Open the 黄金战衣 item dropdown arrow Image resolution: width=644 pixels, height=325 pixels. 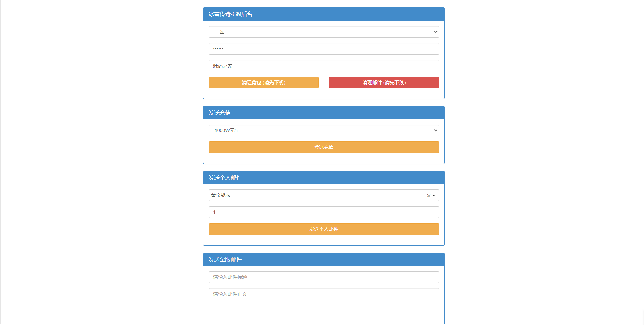coord(434,196)
